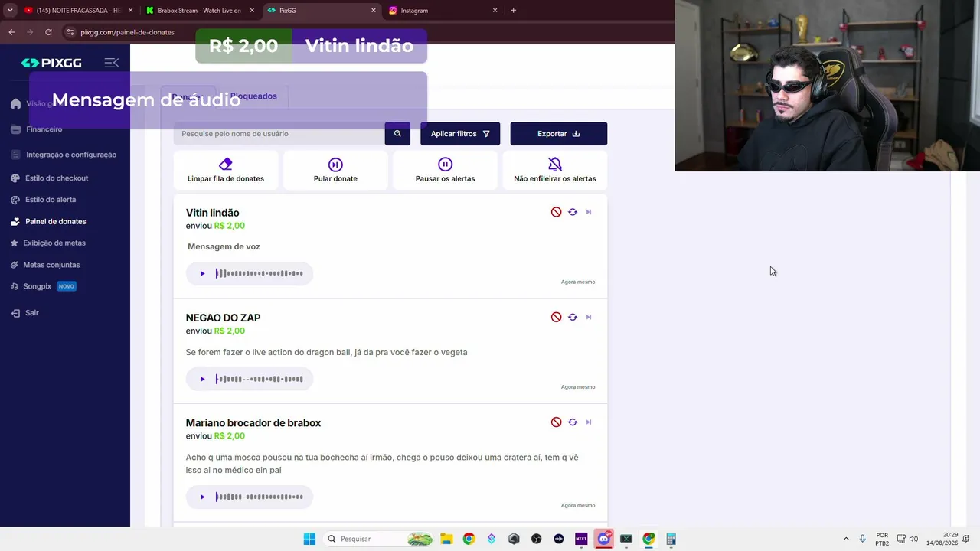Open Discord from the taskbar
The width and height of the screenshot is (980, 551).
tap(603, 539)
